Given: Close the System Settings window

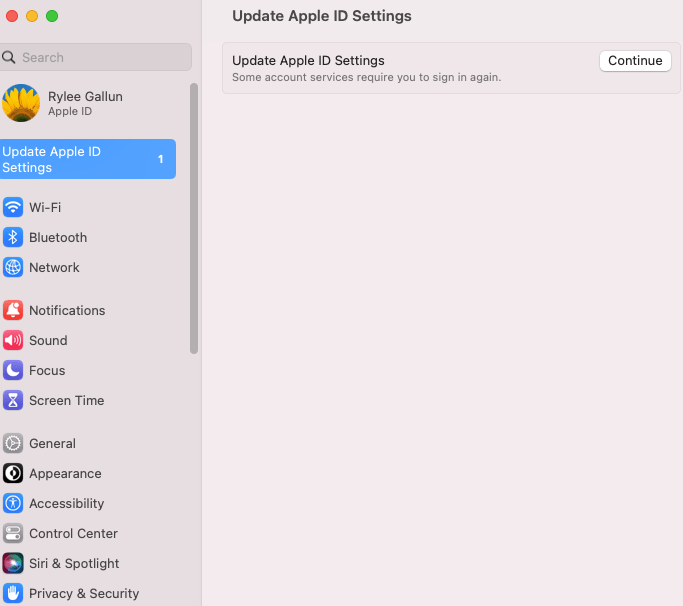Looking at the screenshot, I should pos(12,16).
